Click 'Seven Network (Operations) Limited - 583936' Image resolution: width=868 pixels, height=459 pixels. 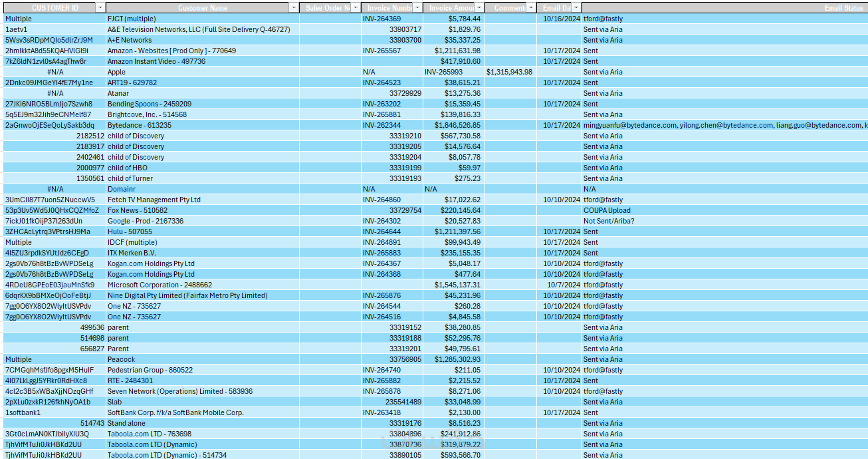203,391
